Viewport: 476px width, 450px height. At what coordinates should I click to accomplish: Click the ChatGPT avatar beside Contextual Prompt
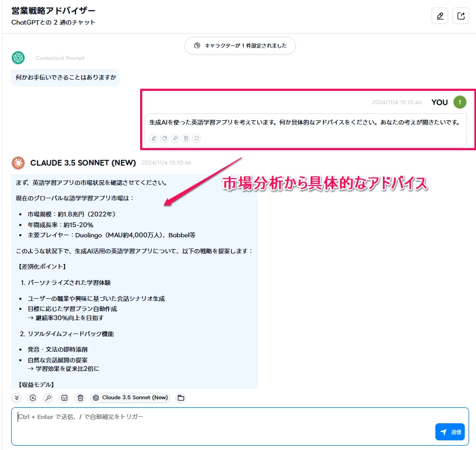(x=18, y=58)
